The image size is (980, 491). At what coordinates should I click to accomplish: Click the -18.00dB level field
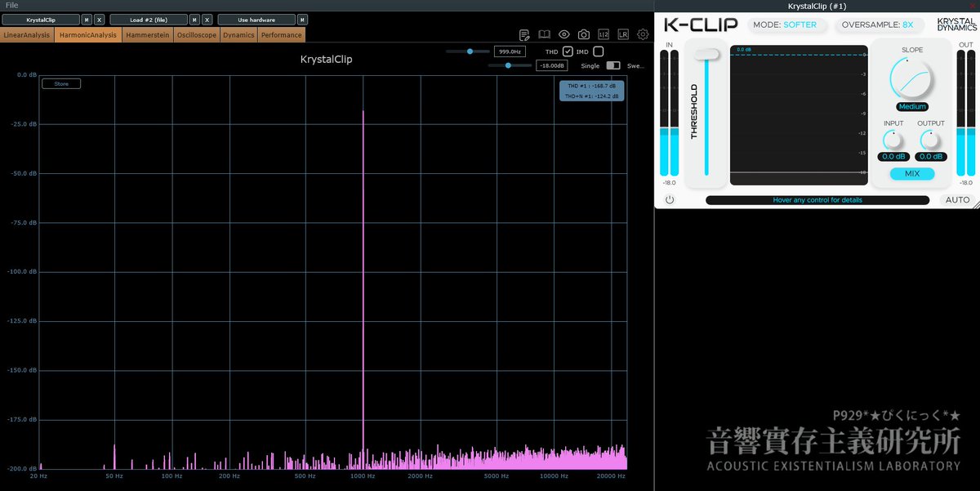coord(552,65)
